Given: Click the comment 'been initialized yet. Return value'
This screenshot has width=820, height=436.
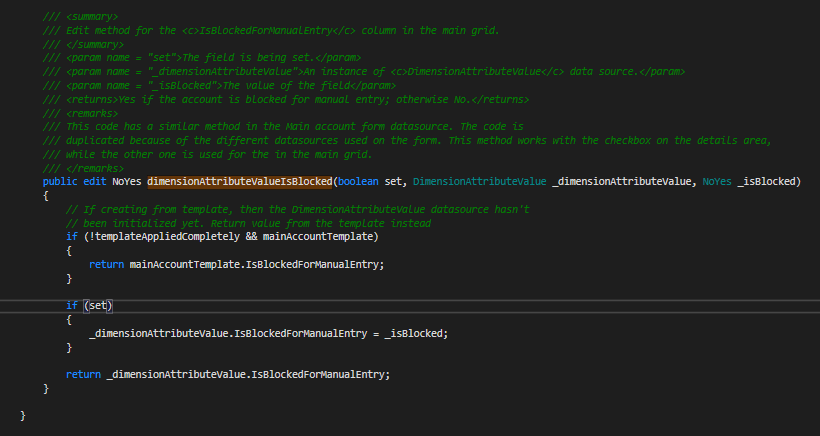Looking at the screenshot, I should [248, 224].
